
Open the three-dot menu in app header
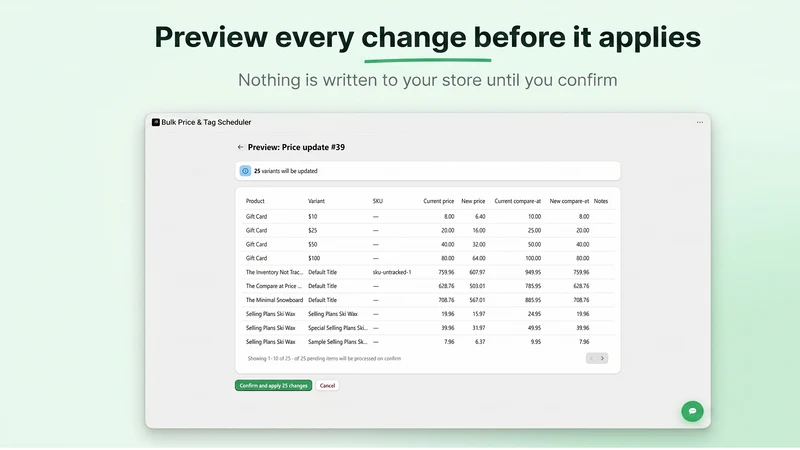699,122
